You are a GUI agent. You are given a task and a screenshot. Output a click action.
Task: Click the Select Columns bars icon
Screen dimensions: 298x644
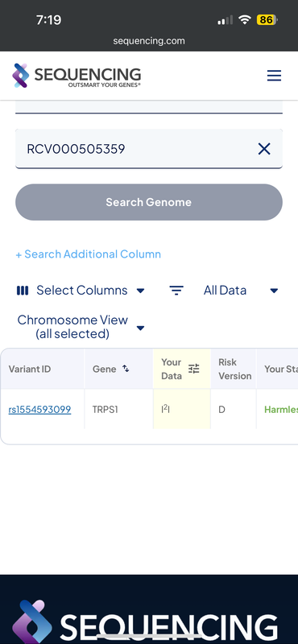(x=23, y=291)
